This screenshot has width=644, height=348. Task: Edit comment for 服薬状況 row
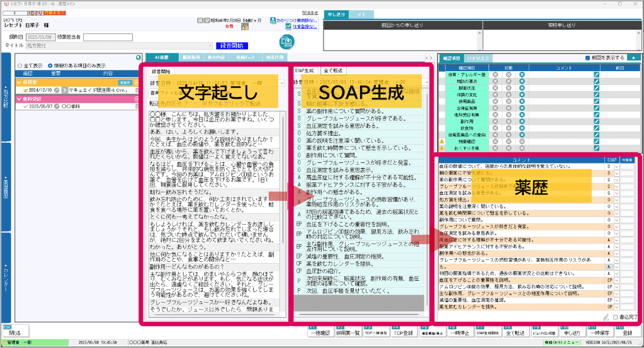pos(596,88)
